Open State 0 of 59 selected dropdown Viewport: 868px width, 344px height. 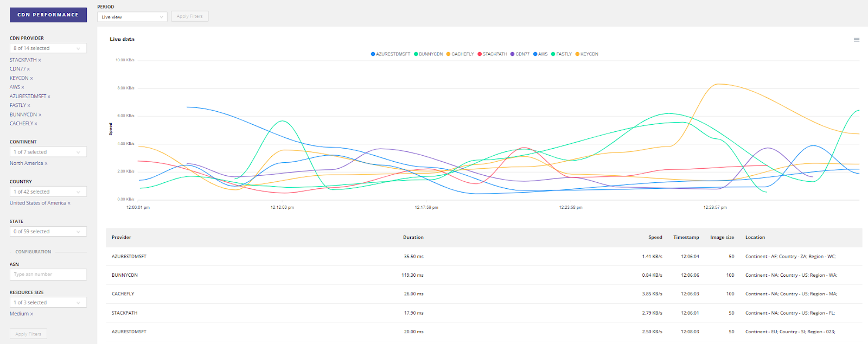pos(48,232)
